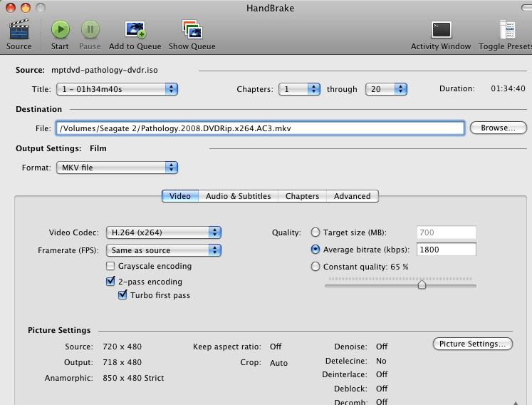Image resolution: width=532 pixels, height=405 pixels.
Task: Click the Deblock value Off
Action: 382,389
